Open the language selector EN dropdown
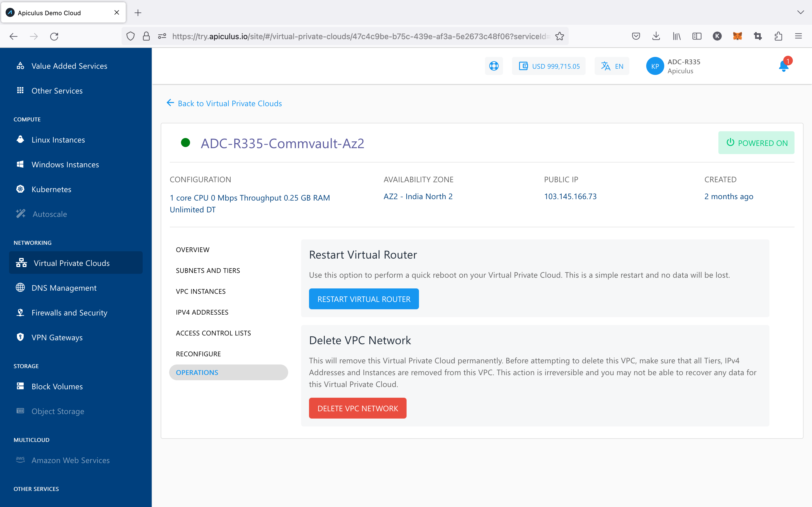Screen dimensions: 812x507 tap(613, 65)
